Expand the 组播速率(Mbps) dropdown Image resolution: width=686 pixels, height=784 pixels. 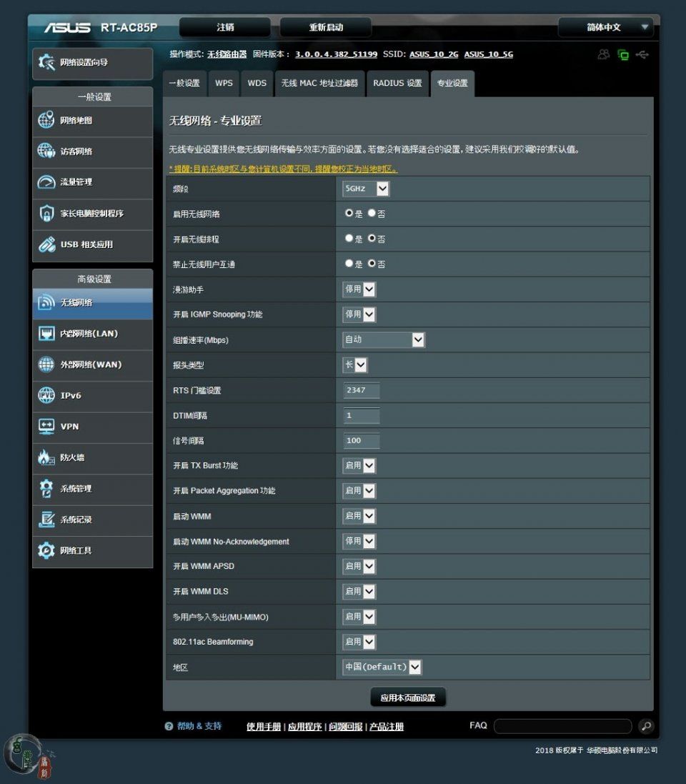tap(384, 340)
